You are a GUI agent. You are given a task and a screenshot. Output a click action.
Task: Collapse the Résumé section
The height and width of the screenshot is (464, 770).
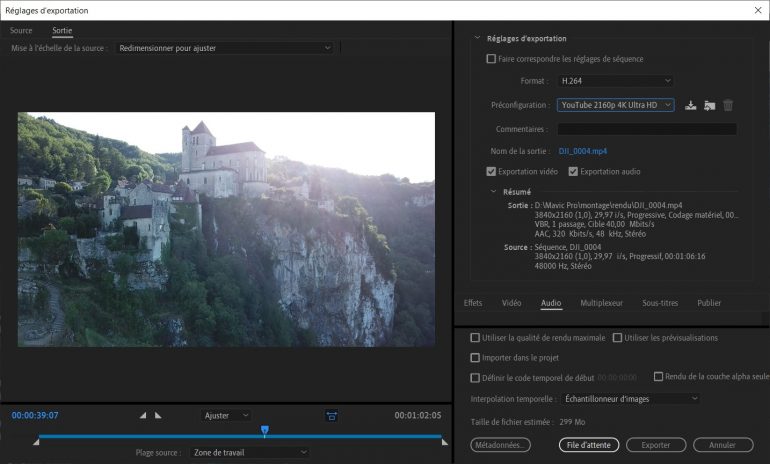tap(492, 191)
